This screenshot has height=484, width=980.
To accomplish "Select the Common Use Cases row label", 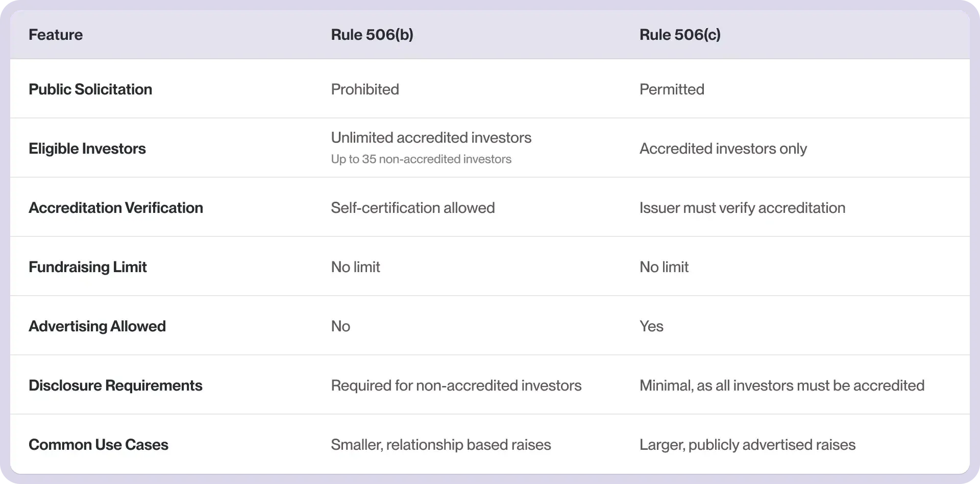I will pyautogui.click(x=99, y=445).
